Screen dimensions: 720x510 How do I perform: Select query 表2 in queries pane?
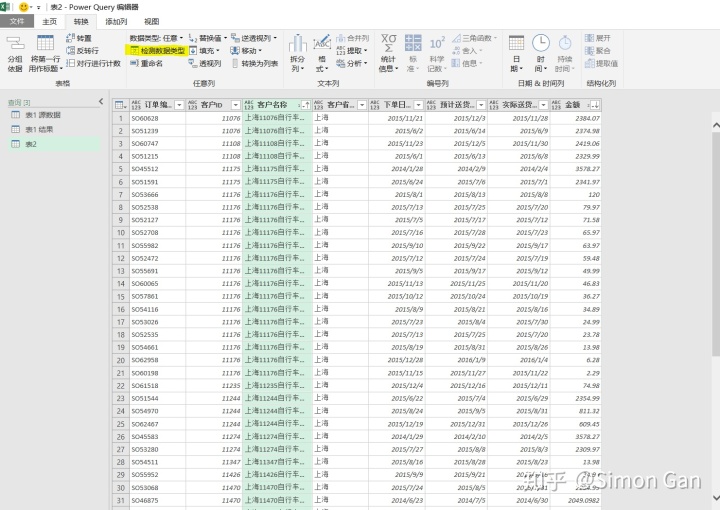point(54,144)
